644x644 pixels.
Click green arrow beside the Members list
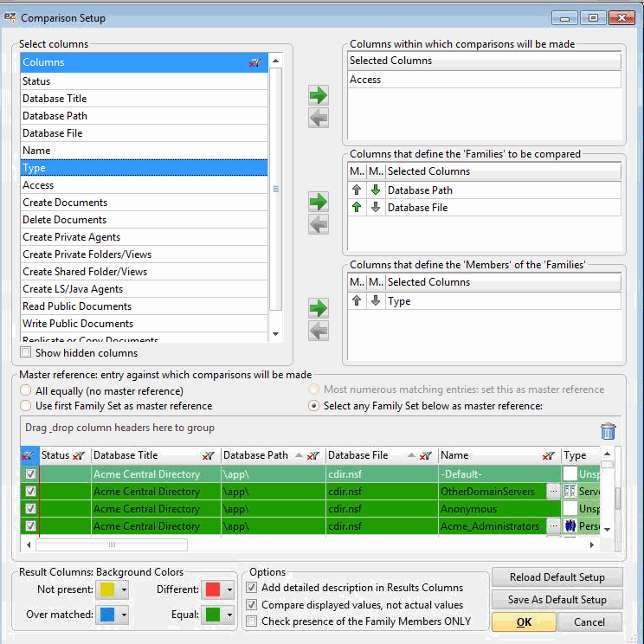pyautogui.click(x=319, y=308)
